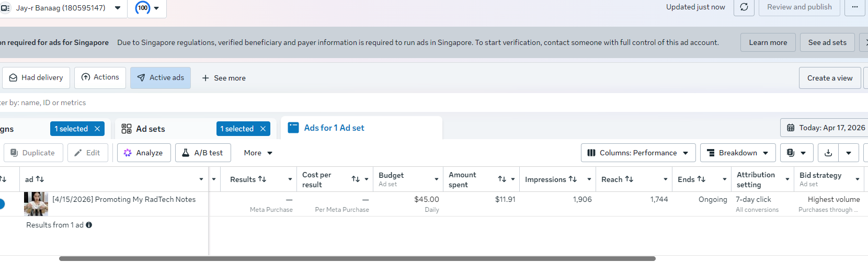Toggle the ad on/off switch
Image resolution: width=868 pixels, height=273 pixels.
click(x=2, y=204)
